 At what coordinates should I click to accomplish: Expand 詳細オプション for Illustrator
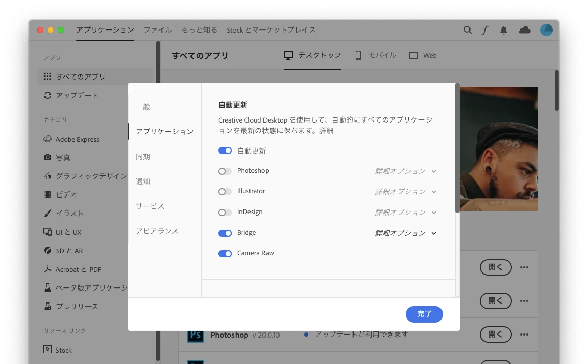click(406, 192)
